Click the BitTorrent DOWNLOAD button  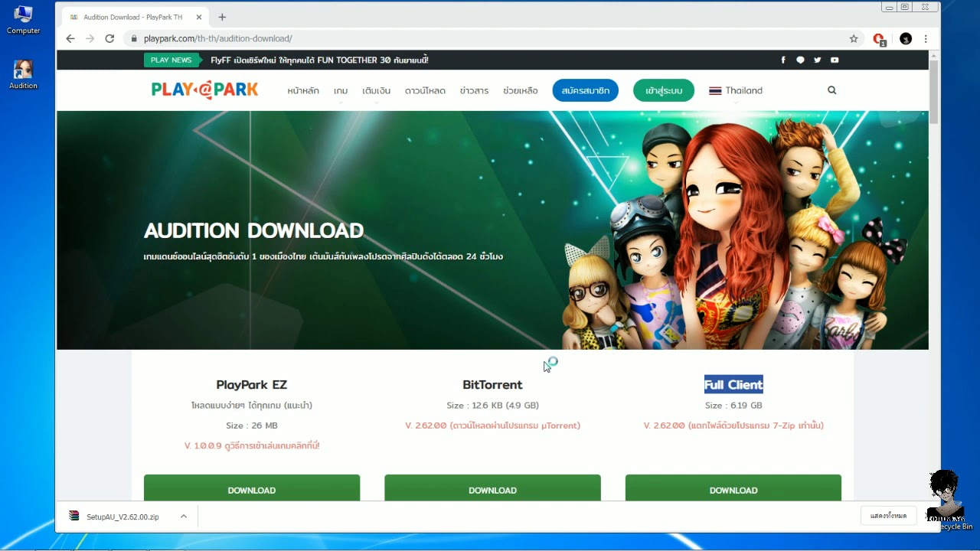tap(492, 488)
